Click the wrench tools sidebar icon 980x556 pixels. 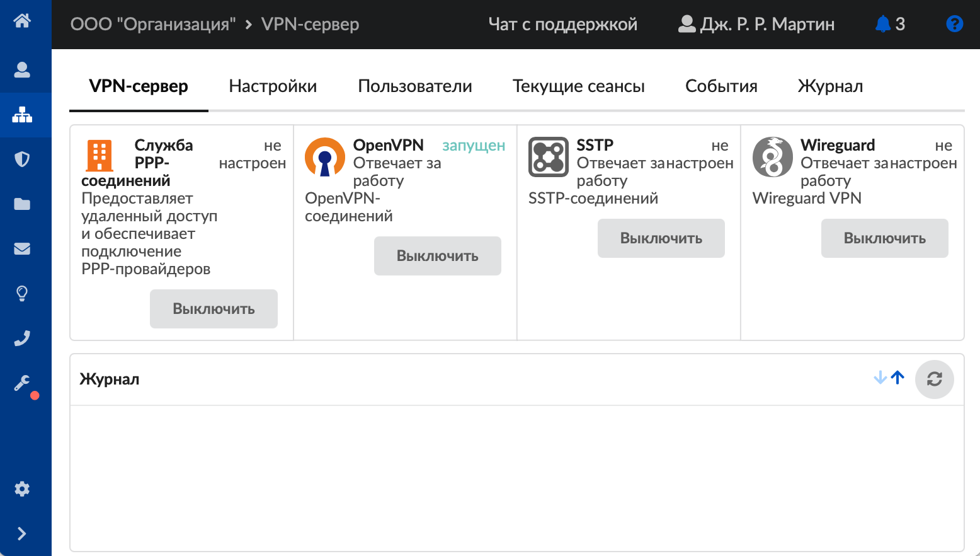(22, 383)
